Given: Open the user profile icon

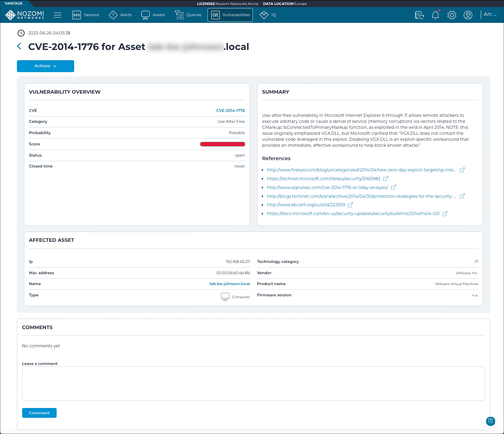Looking at the screenshot, I should coord(468,15).
